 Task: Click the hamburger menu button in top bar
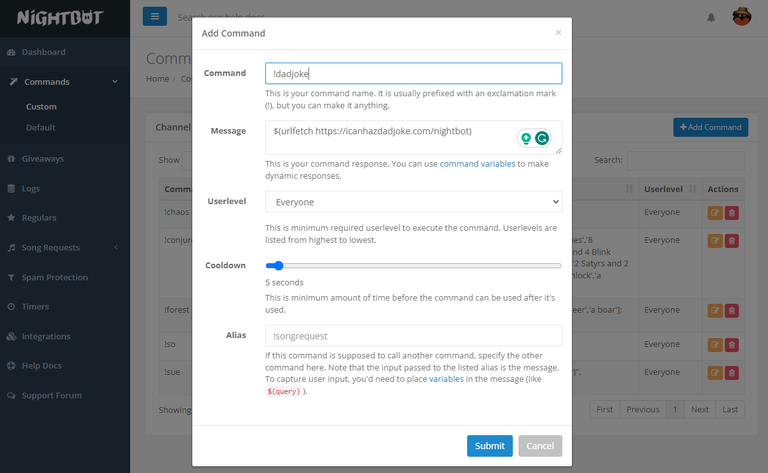coord(155,16)
